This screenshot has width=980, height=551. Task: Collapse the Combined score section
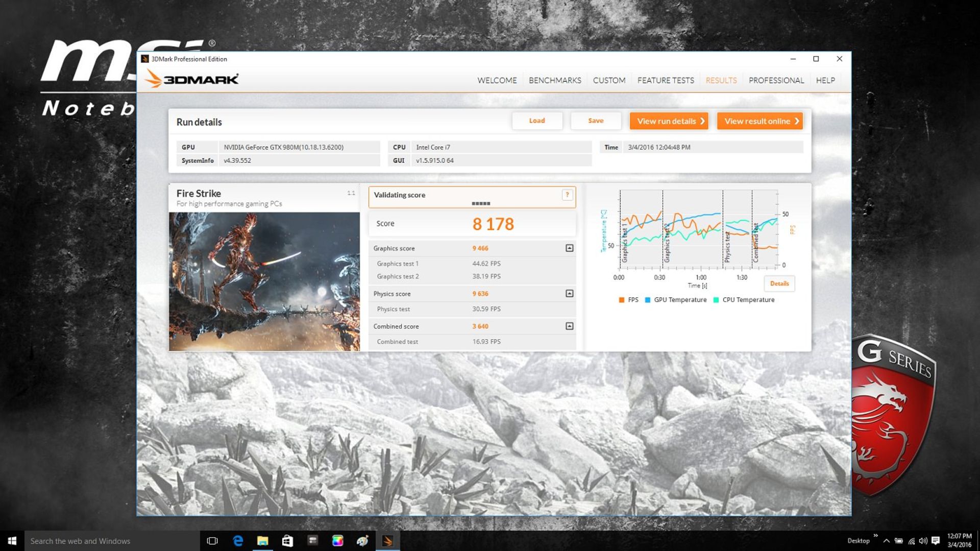point(569,326)
